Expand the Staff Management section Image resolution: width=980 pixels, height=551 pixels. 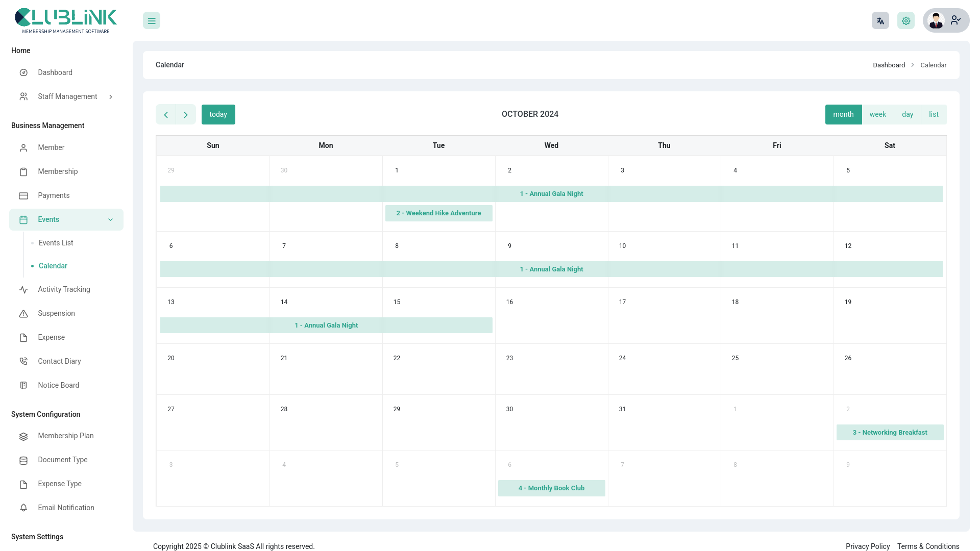[111, 96]
